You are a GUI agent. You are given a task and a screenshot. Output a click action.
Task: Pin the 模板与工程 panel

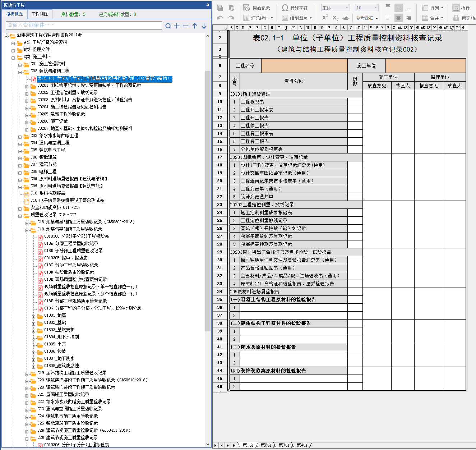(208, 5)
